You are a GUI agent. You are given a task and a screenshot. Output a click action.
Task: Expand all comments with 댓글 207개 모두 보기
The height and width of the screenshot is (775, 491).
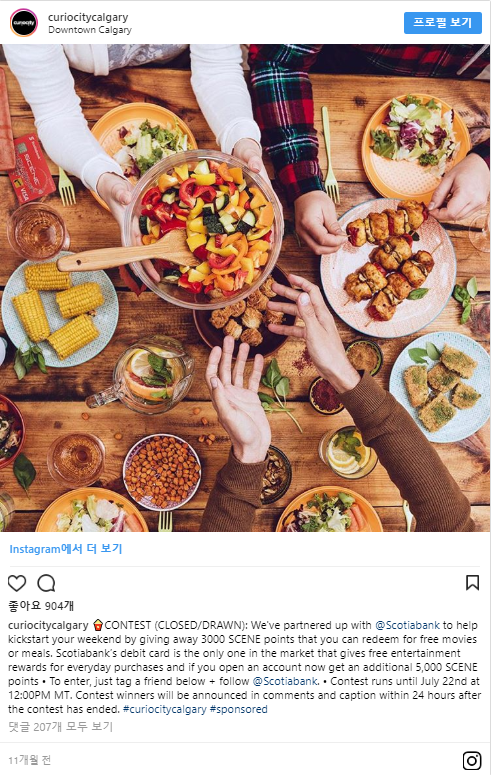(x=61, y=727)
